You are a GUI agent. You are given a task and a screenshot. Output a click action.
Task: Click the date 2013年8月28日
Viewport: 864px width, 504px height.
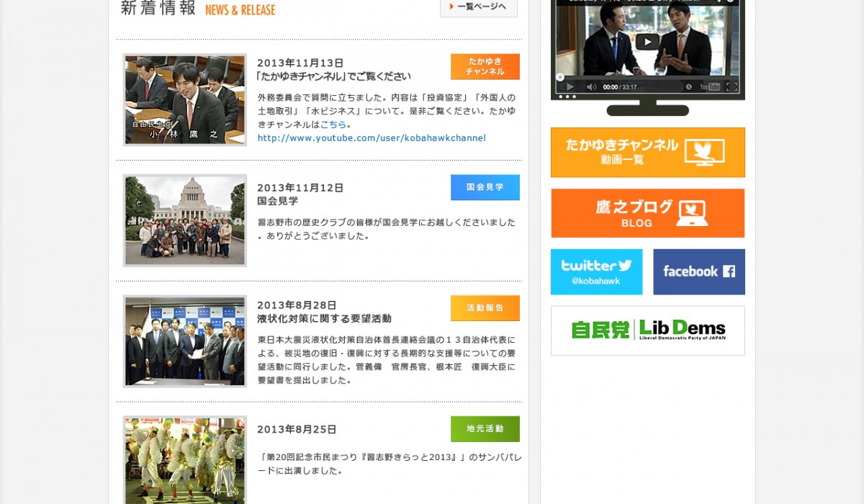point(297,305)
